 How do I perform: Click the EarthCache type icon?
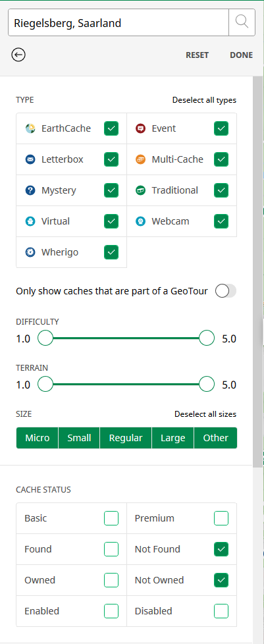(x=30, y=128)
